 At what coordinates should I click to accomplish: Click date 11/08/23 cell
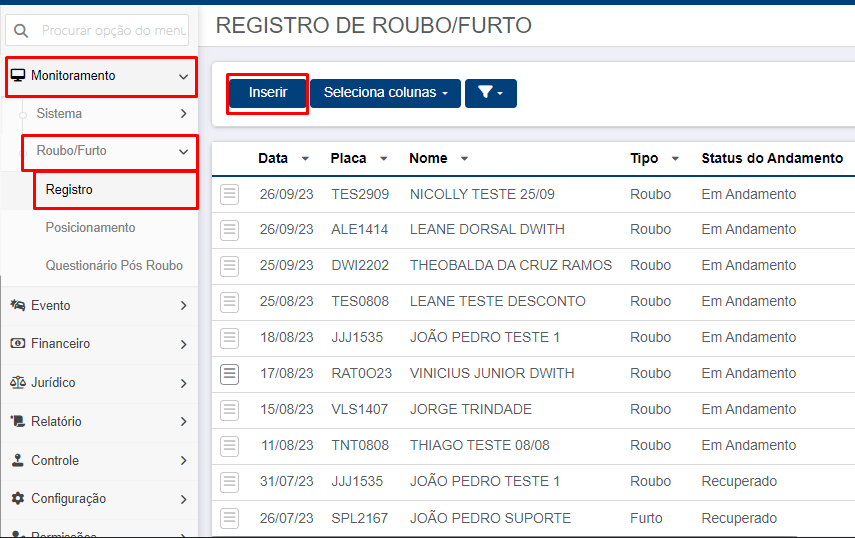point(287,445)
